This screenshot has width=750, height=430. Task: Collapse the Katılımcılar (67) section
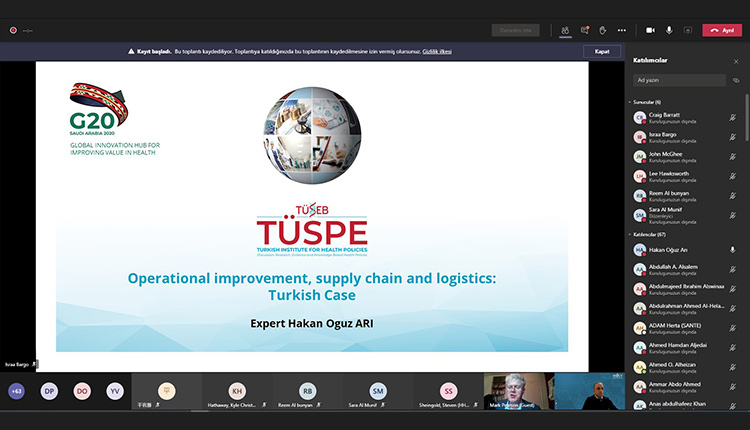coord(630,234)
